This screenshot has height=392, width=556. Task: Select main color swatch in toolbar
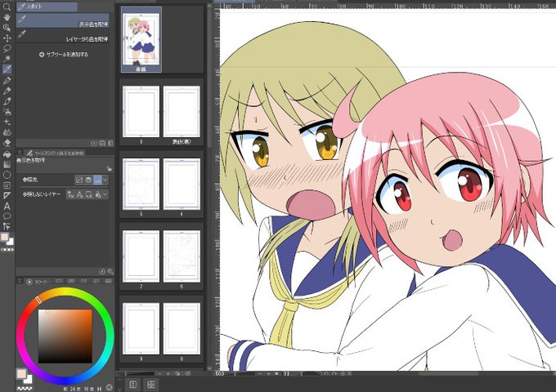tap(5, 238)
